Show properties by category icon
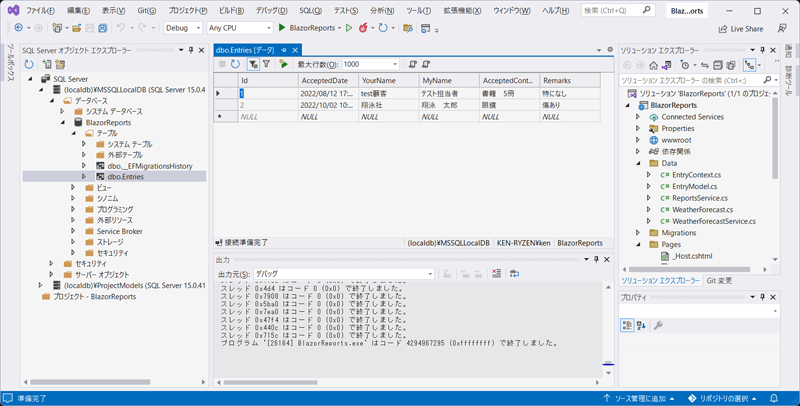The image size is (800, 406). [x=627, y=325]
